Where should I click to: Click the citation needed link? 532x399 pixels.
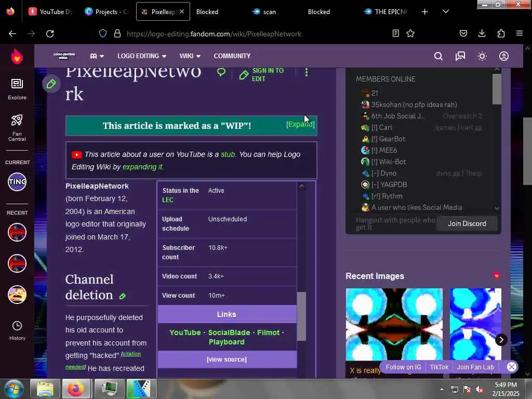[103, 360]
